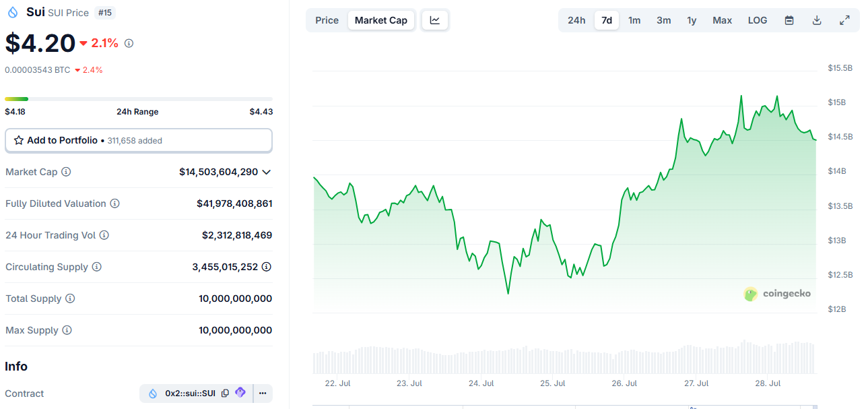This screenshot has width=868, height=409.
Task: Click the Add to Portfolio button
Action: [139, 141]
